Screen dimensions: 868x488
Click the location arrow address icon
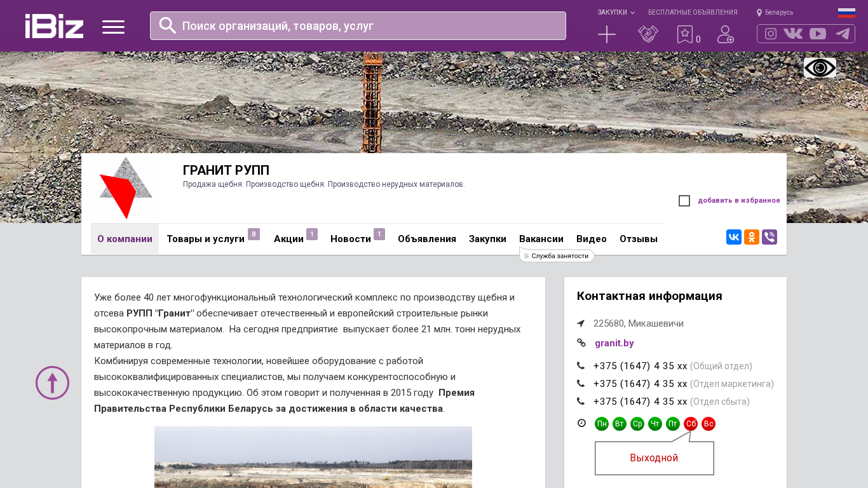click(x=581, y=323)
